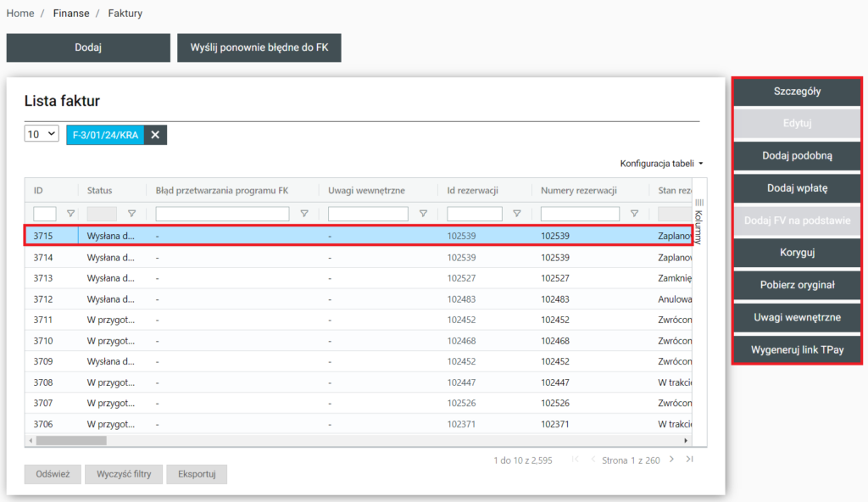
Task: Open Szczegóły for selected invoice
Action: click(x=797, y=92)
